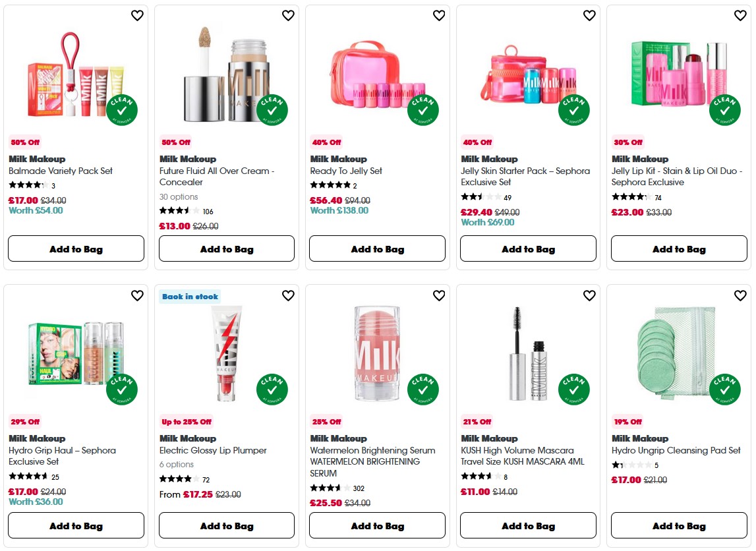The width and height of the screenshot is (756, 551).
Task: Favorite the Hydro Grip Haul Sephora Exclusive Set
Action: point(137,295)
